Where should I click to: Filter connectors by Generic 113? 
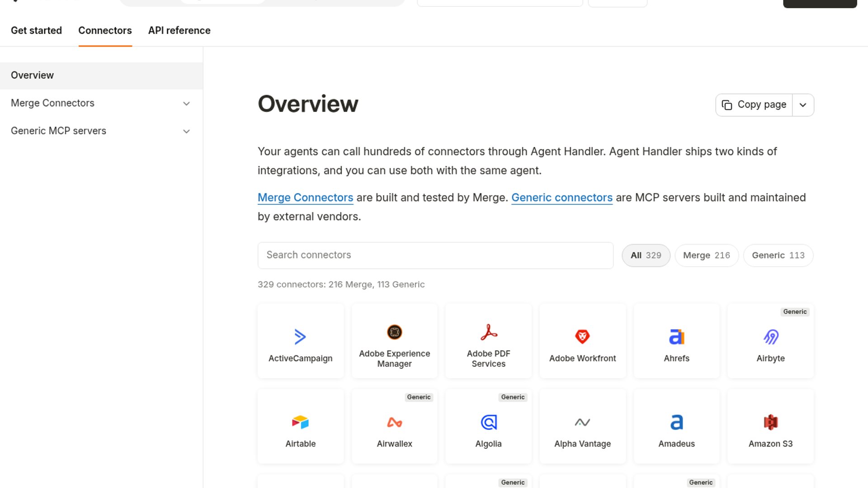[778, 255]
